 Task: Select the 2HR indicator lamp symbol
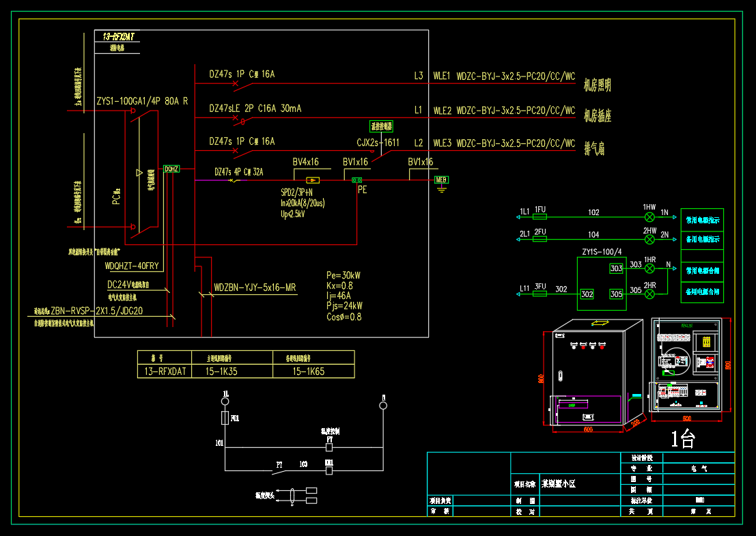pyautogui.click(x=649, y=294)
